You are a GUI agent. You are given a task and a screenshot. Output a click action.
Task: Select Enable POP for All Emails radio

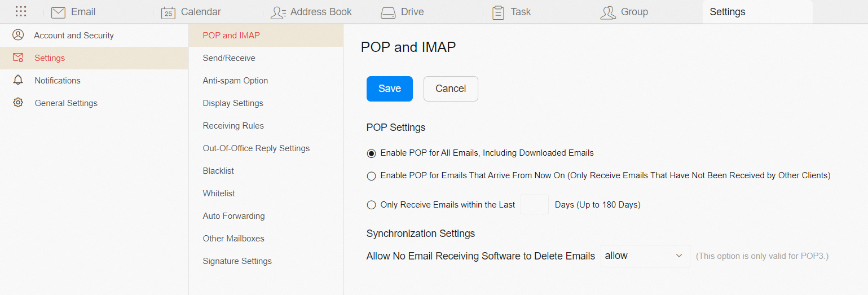tap(371, 153)
